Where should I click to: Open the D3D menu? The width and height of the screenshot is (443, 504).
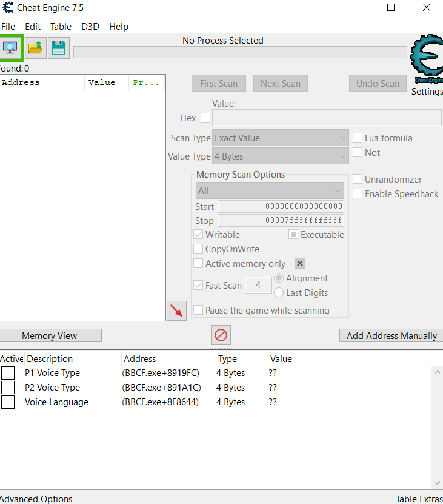(x=90, y=26)
